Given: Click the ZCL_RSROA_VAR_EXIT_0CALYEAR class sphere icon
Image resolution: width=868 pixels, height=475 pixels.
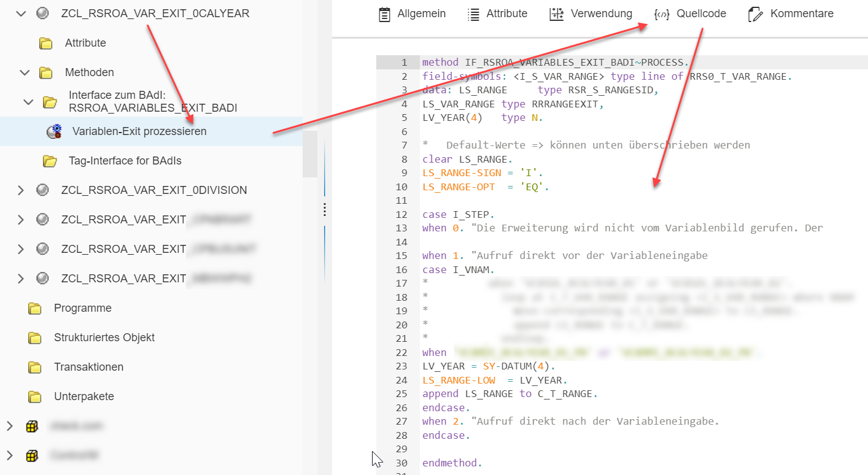Looking at the screenshot, I should pos(42,13).
